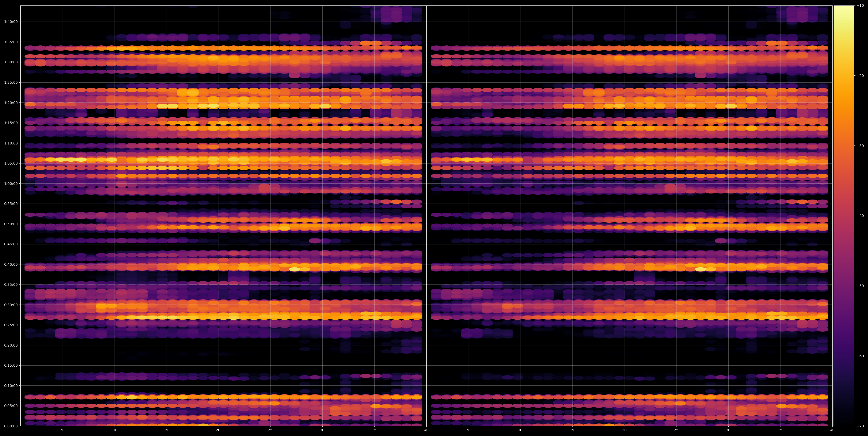Screen dimensions: 868x436
Task: Click the 0:50:00 time axis label
Action: tap(11, 224)
